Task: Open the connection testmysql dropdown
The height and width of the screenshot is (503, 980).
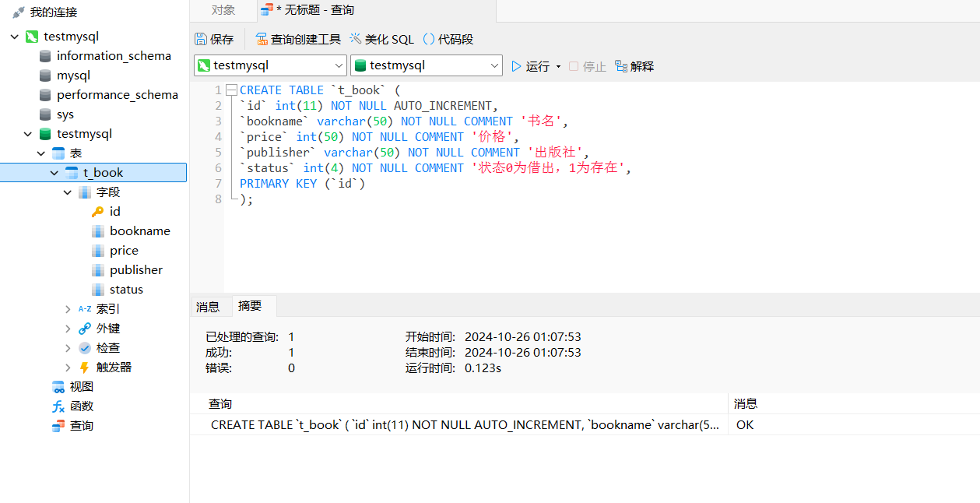Action: pyautogui.click(x=339, y=66)
